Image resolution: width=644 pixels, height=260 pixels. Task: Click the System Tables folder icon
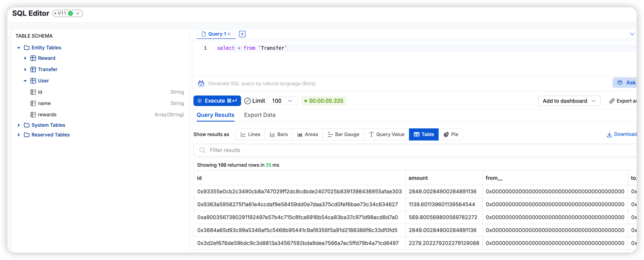click(27, 125)
